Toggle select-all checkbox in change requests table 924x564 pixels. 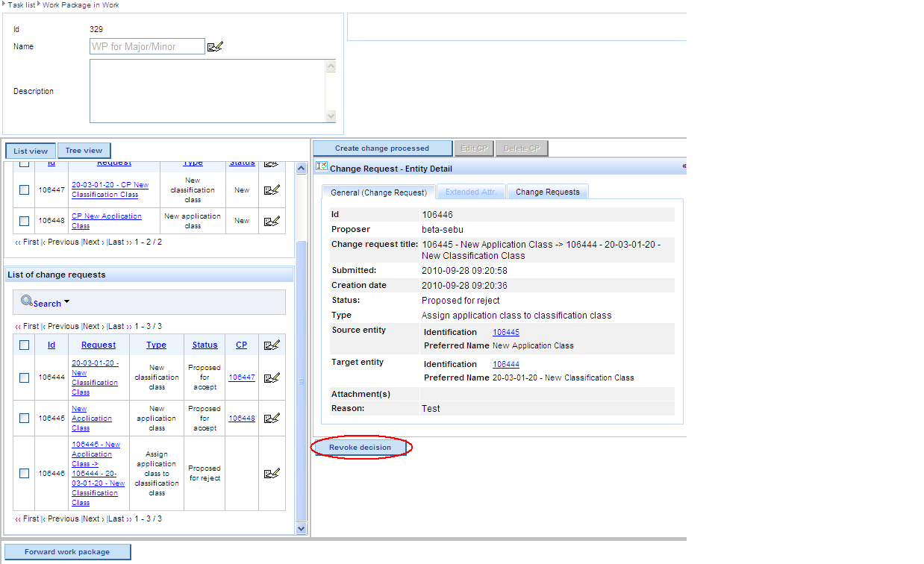click(x=25, y=345)
